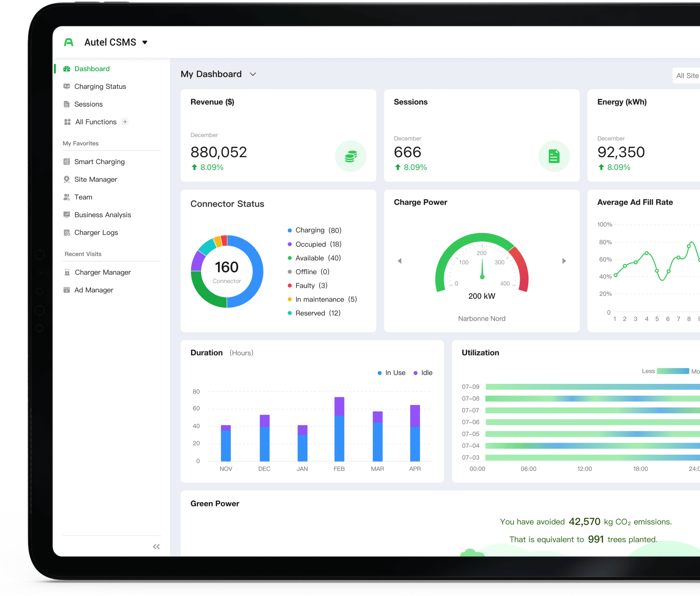700x596 pixels.
Task: Click the Utilization Less-More gradient scale
Action: coord(673,371)
